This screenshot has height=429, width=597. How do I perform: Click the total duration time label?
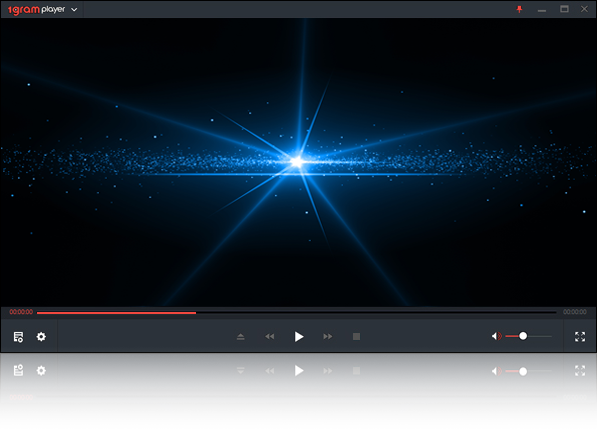[x=575, y=312]
